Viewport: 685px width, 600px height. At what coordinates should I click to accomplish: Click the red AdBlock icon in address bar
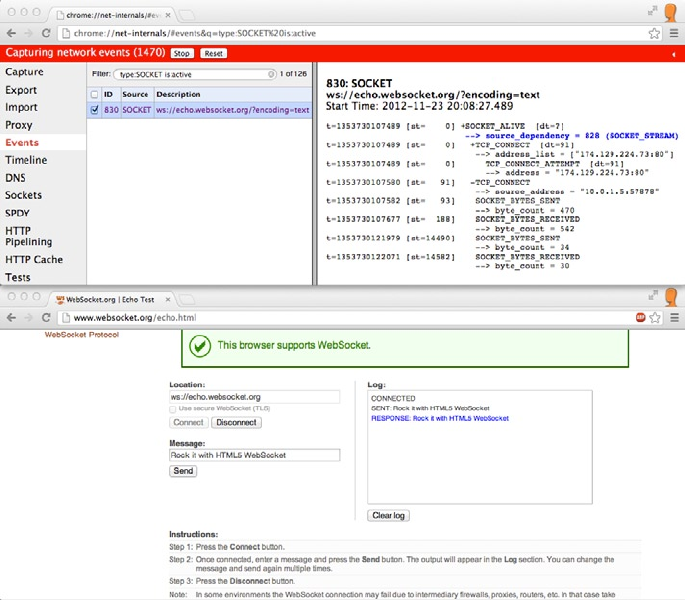[x=640, y=318]
